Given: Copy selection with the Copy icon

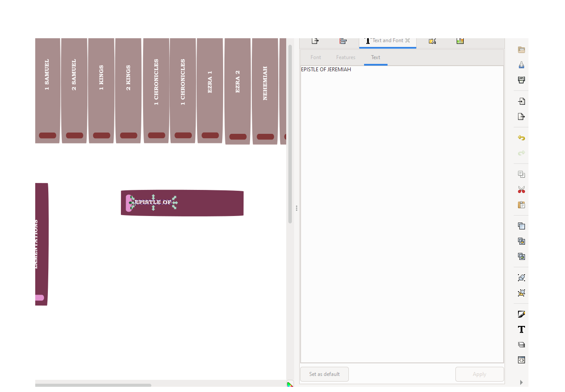Looking at the screenshot, I should tap(521, 174).
